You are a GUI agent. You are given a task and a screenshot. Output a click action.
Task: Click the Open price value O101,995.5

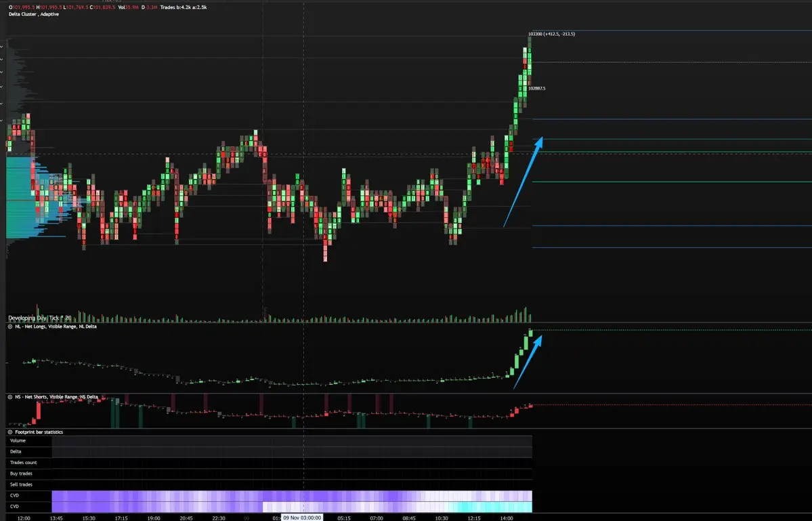coord(22,7)
